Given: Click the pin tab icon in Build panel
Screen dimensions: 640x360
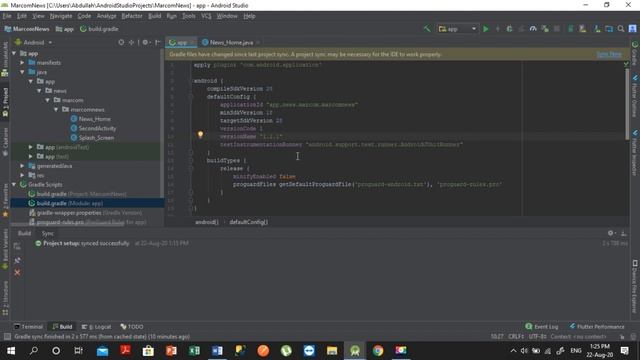Looking at the screenshot, I should [x=17, y=260].
